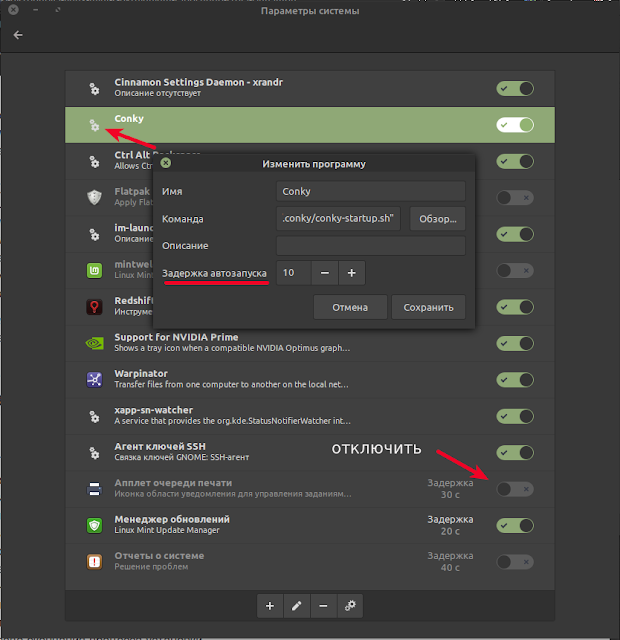The image size is (620, 640).
Task: Edit selected entry with pencil button
Action: [x=296, y=606]
